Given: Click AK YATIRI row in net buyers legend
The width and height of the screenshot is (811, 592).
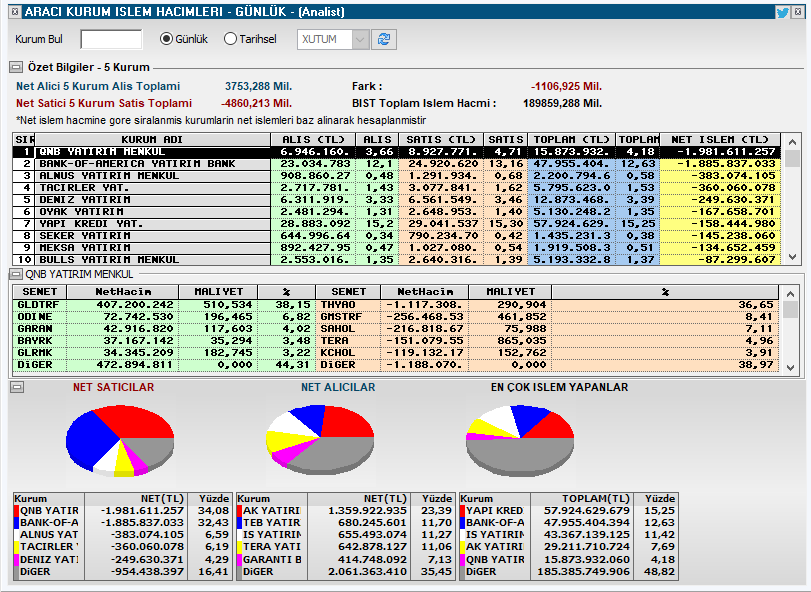Looking at the screenshot, I should point(346,511).
